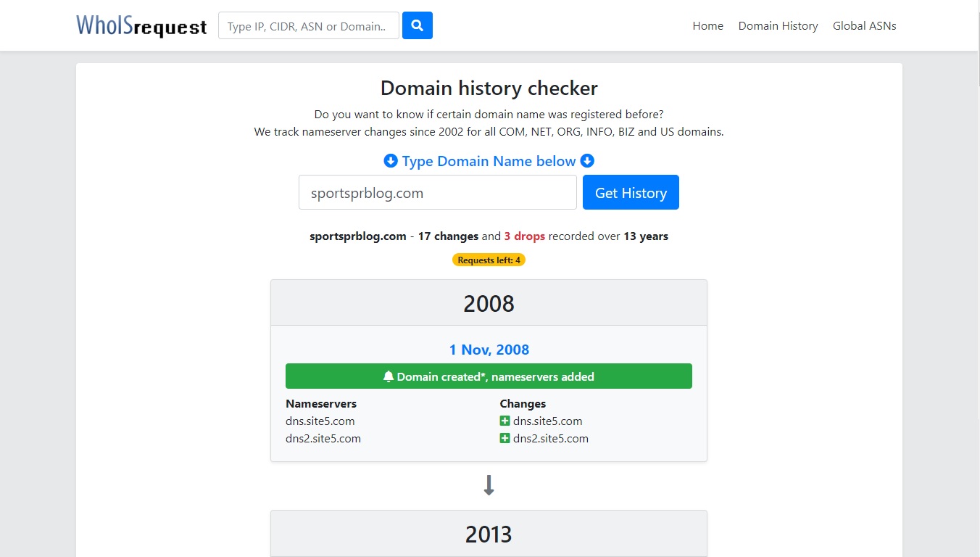Open the Domain History page

point(778,25)
